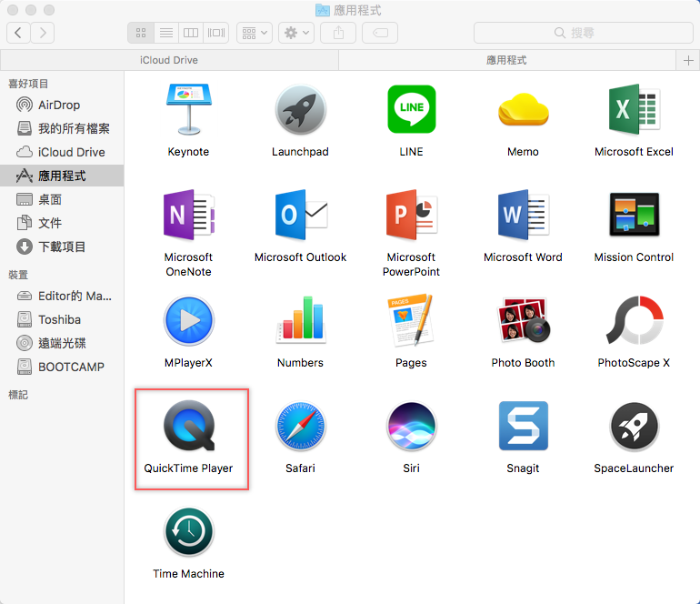
Task: Open the gear action menu dropdown
Action: point(296,33)
